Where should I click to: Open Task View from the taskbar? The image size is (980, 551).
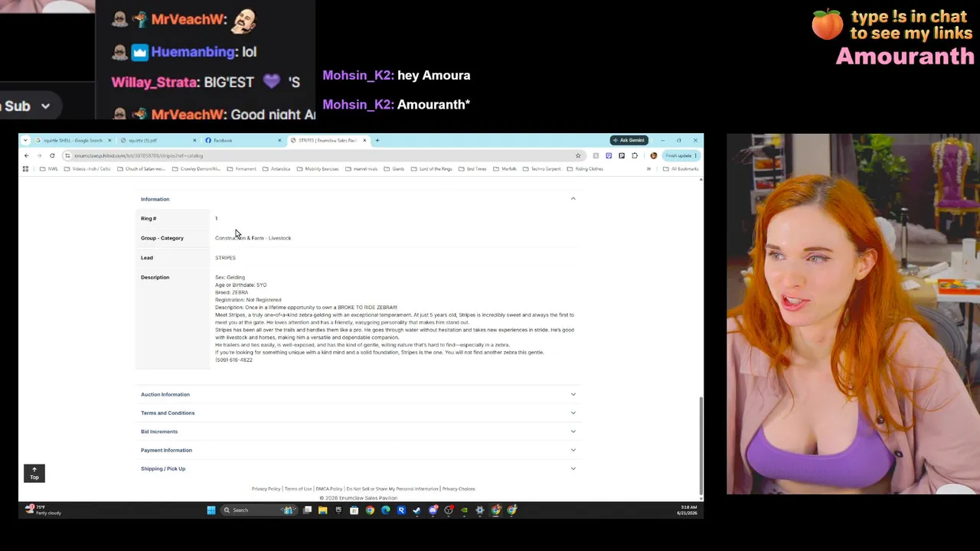[x=307, y=510]
